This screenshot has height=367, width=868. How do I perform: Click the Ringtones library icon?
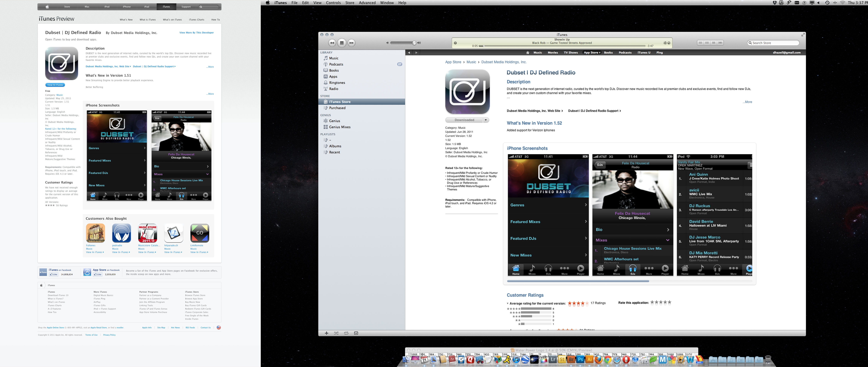[x=325, y=83]
